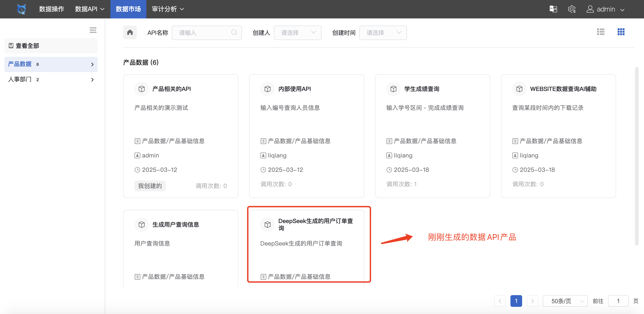This screenshot has height=314, width=644.
Task: Click cube icon on 产品相关的API card
Action: 141,89
